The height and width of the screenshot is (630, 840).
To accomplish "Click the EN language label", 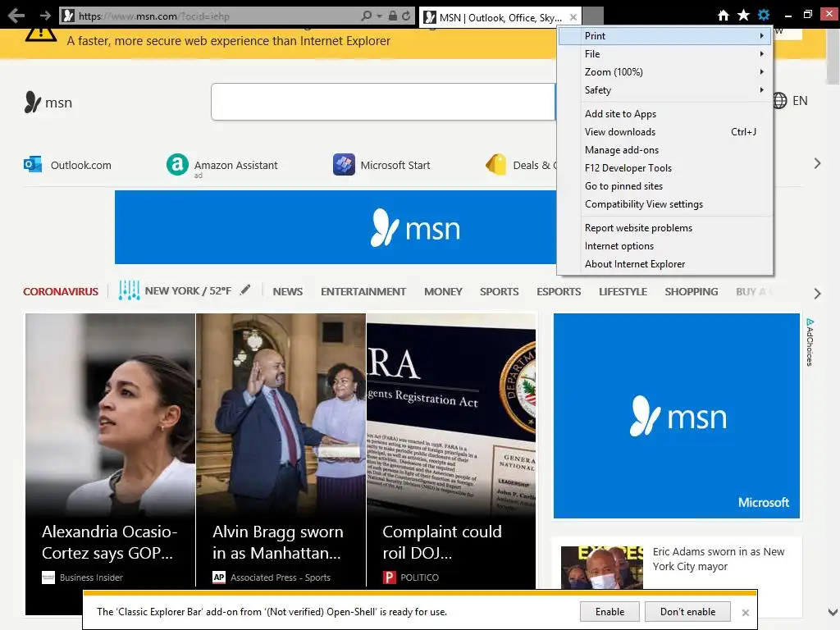I will [800, 101].
